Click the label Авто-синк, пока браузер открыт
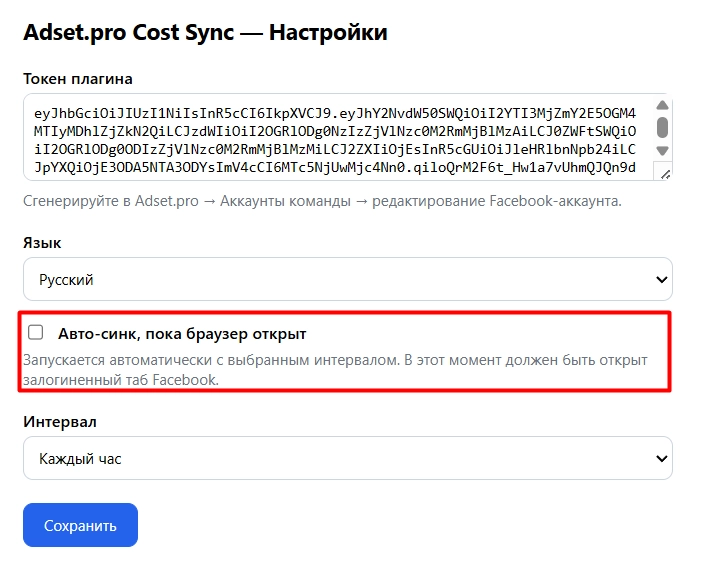Image resolution: width=705 pixels, height=588 pixels. [x=182, y=334]
